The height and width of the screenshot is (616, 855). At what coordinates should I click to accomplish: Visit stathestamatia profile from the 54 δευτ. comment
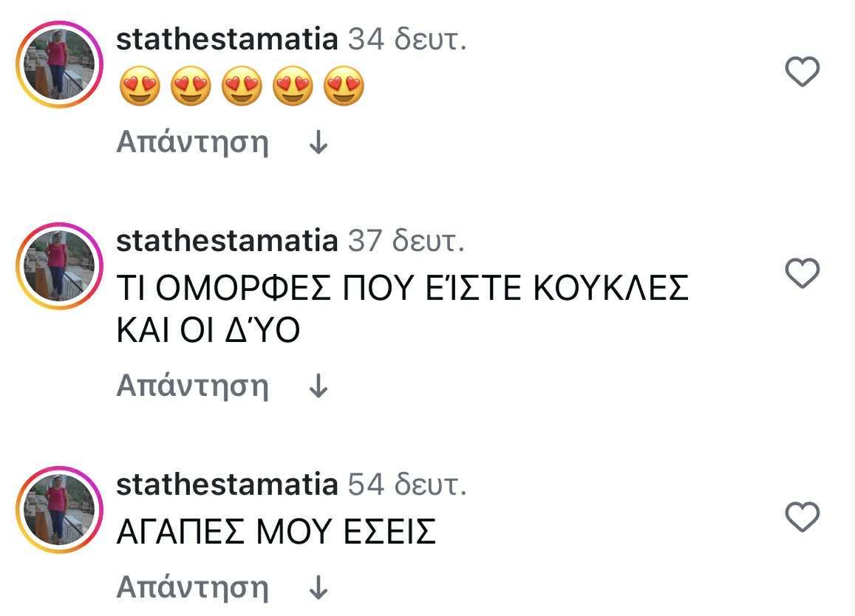pyautogui.click(x=227, y=485)
